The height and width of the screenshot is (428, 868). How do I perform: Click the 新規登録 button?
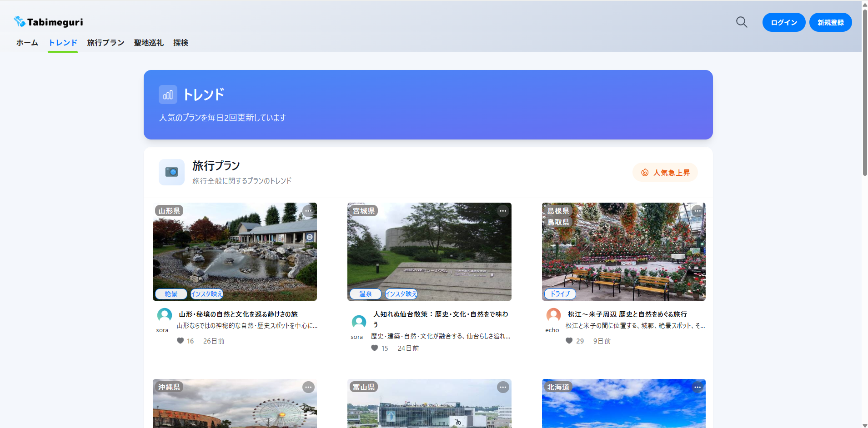click(x=831, y=22)
